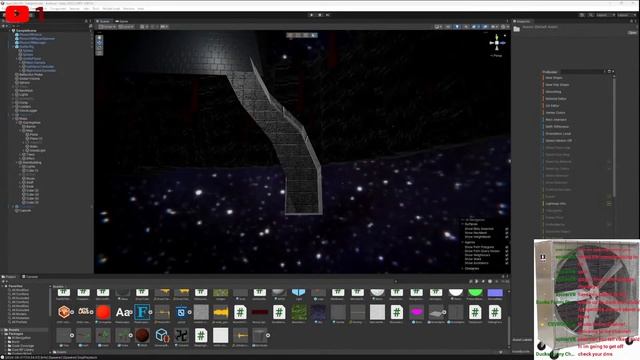Select the Rotate tool in scene overlay
Image resolution: width=640 pixels, height=360 pixels.
[x=99, y=47]
